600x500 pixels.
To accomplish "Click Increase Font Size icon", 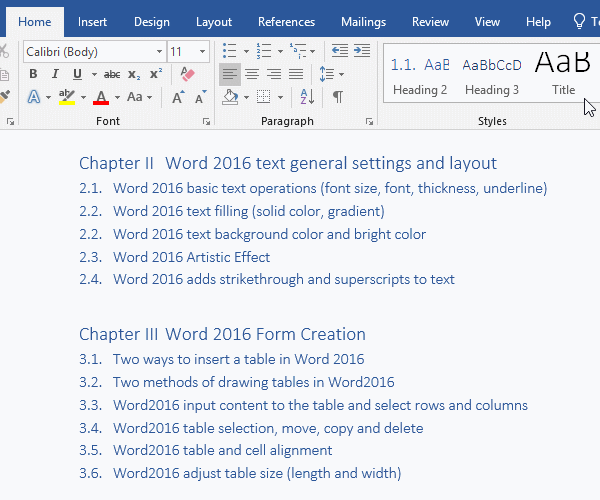I will (178, 97).
